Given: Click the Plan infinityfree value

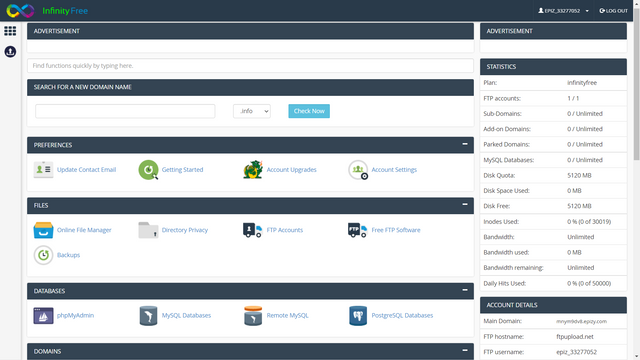Looking at the screenshot, I should (582, 83).
